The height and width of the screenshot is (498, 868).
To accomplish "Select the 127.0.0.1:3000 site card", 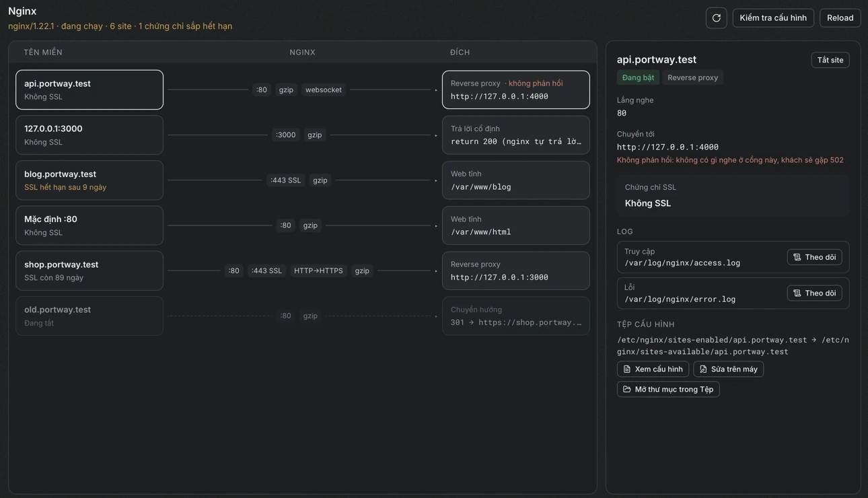I will 89,135.
